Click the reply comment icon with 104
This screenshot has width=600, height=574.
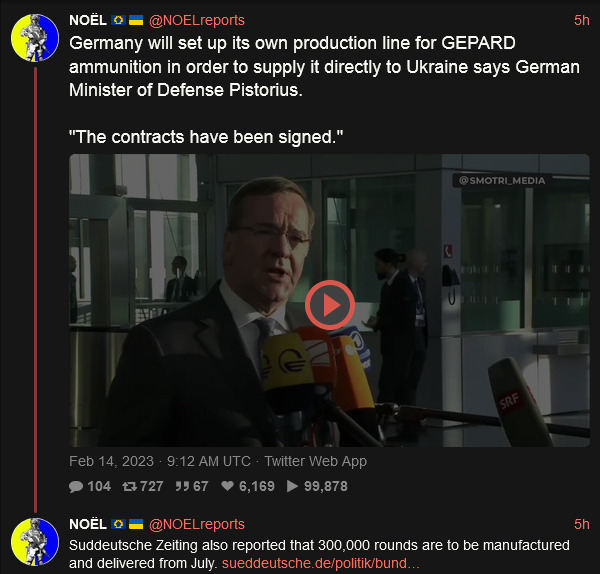76,486
